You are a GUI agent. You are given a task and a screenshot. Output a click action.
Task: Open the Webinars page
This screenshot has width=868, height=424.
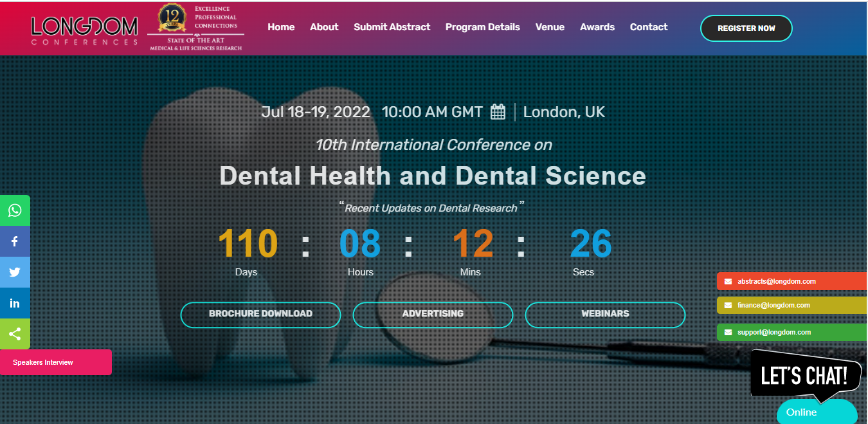tap(604, 315)
